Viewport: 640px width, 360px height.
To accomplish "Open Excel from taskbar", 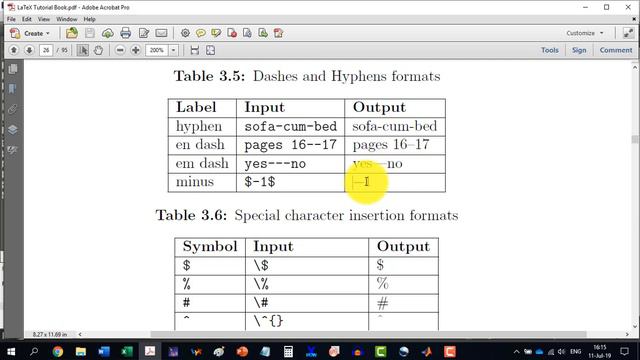I will (127, 351).
